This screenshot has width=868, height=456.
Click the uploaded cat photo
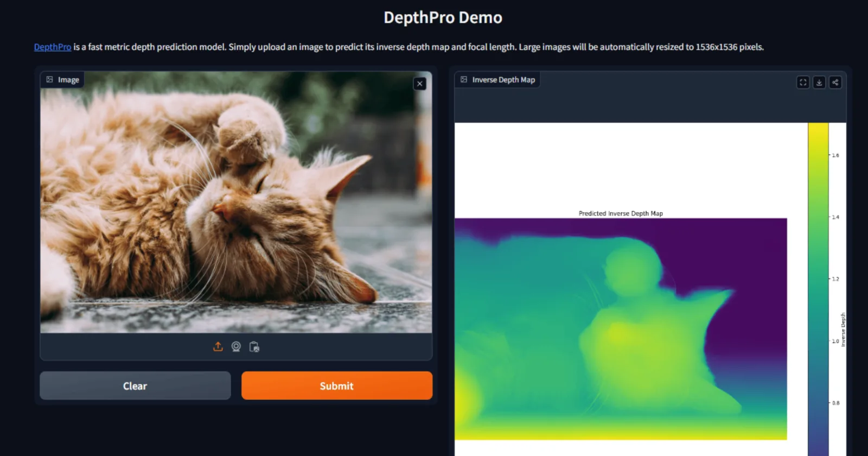click(236, 202)
